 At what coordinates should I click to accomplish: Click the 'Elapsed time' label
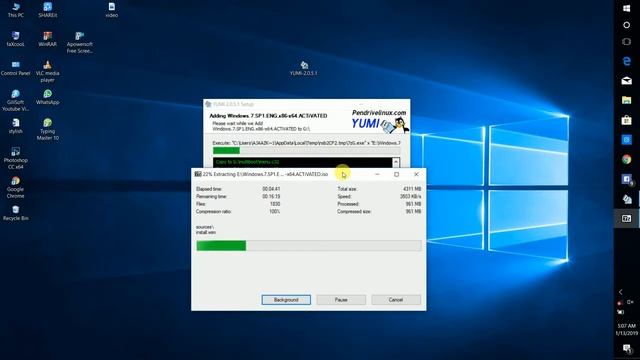coord(209,189)
